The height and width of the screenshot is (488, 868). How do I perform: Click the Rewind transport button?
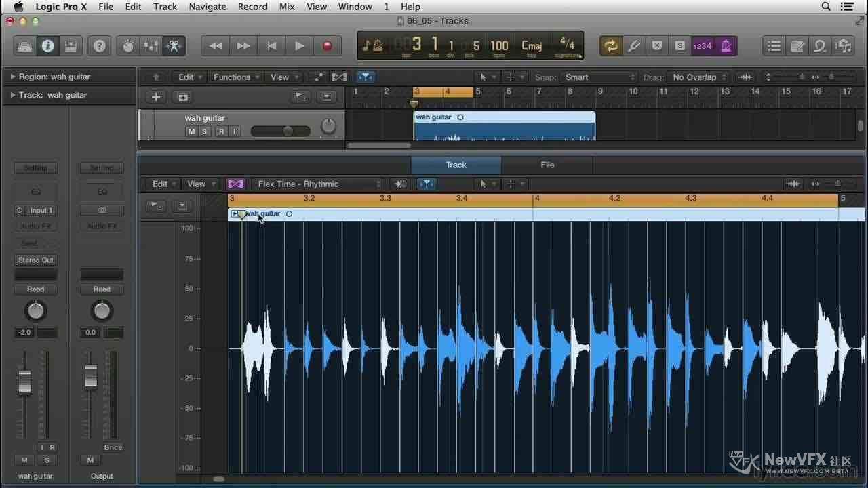click(x=216, y=46)
